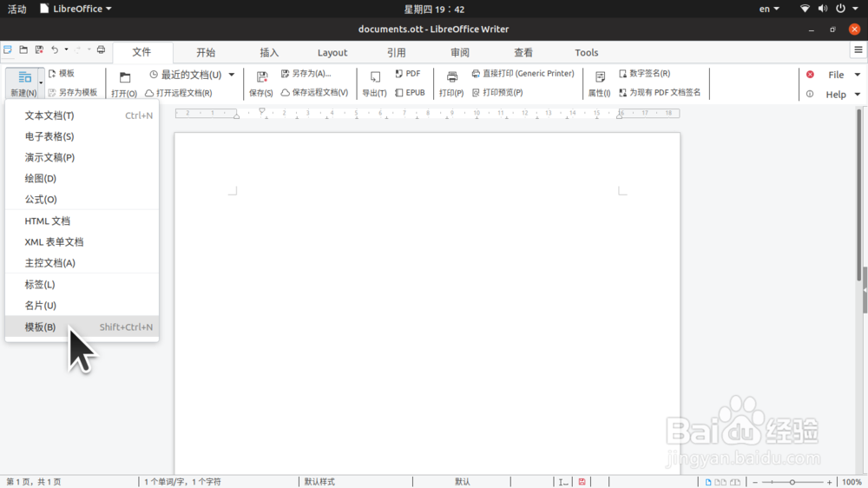The height and width of the screenshot is (488, 868).
Task: Click quick-access save icon
Action: tap(39, 49)
